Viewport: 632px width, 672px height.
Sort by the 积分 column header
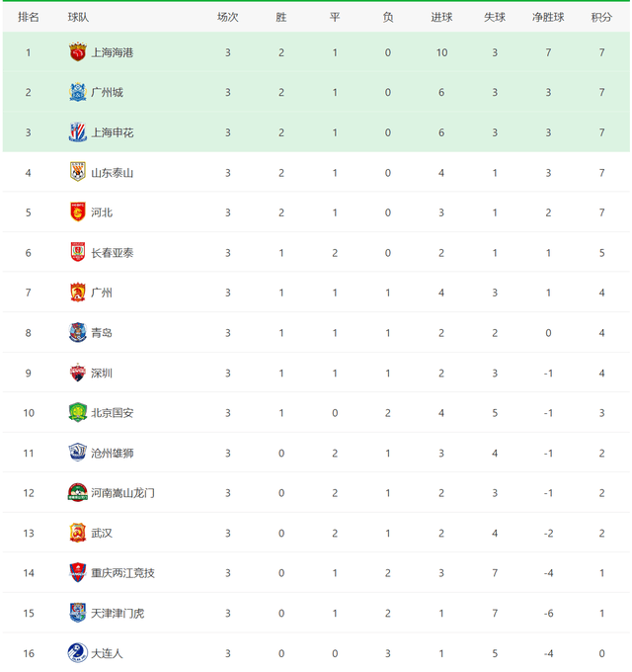(x=601, y=17)
